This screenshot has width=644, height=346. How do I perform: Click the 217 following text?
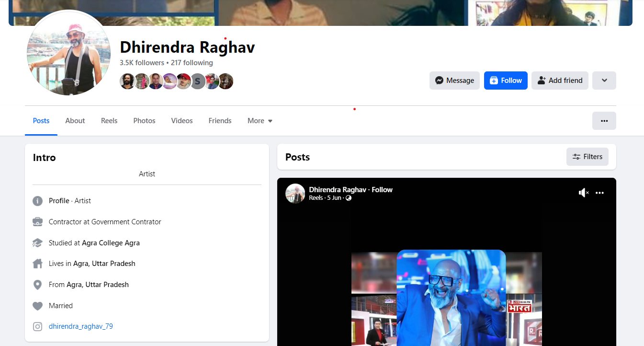pyautogui.click(x=192, y=63)
